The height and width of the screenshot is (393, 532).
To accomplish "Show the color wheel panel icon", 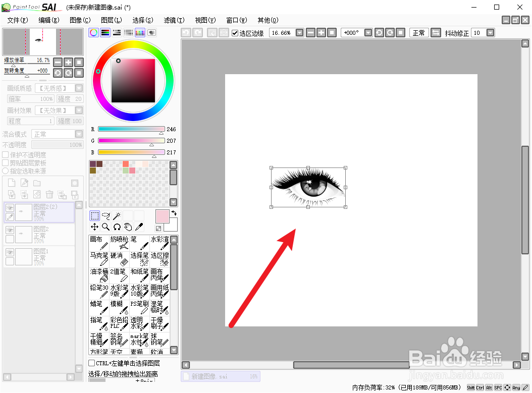I will click(94, 33).
